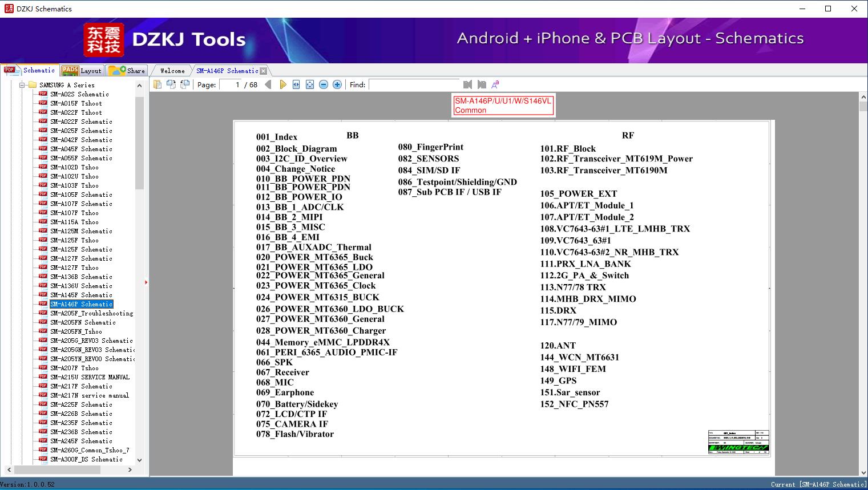Image resolution: width=868 pixels, height=490 pixels.
Task: Go to the previous page arrow
Action: [268, 84]
